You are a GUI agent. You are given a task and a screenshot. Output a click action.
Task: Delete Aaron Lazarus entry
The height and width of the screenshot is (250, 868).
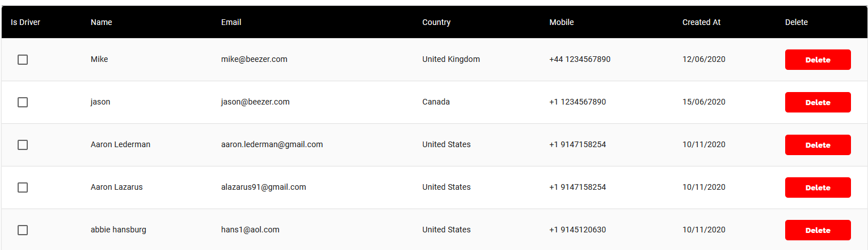click(818, 188)
